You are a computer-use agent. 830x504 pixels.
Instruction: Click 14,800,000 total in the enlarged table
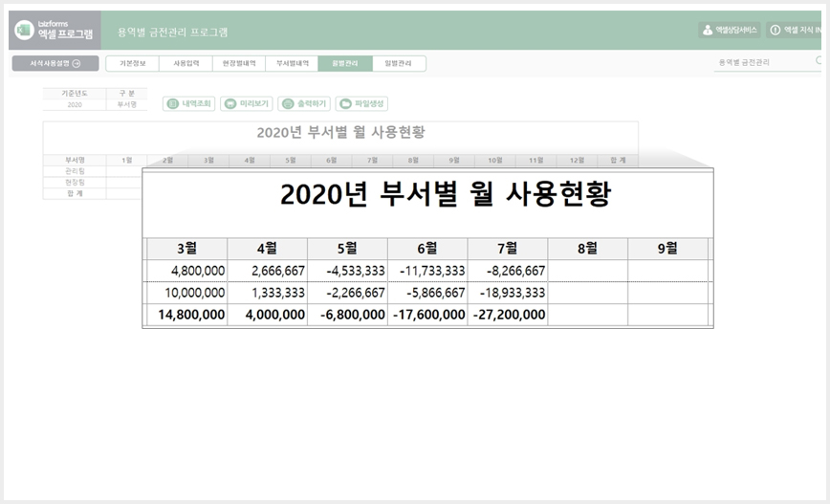pos(191,315)
